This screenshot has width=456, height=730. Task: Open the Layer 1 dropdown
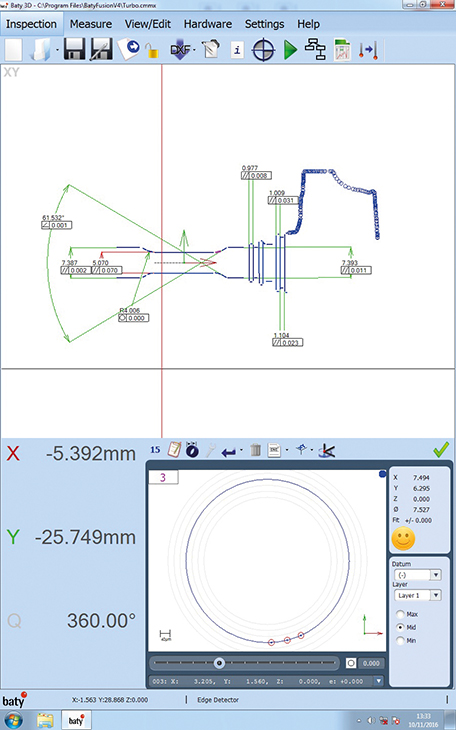417,595
